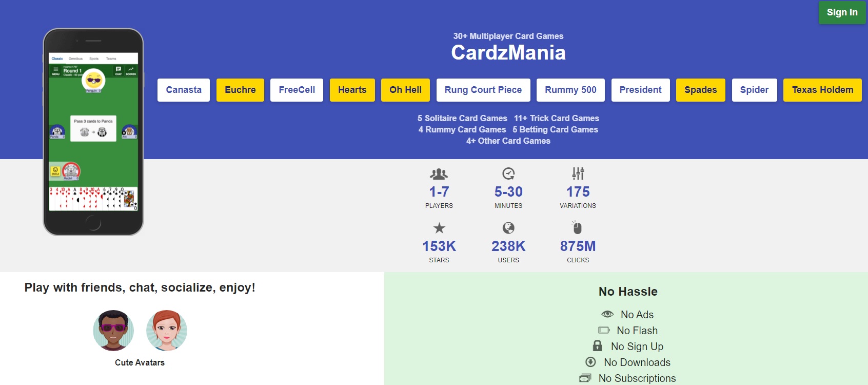Screen dimensions: 868x385
Task: Click the clock icon above Minutes
Action: click(508, 174)
